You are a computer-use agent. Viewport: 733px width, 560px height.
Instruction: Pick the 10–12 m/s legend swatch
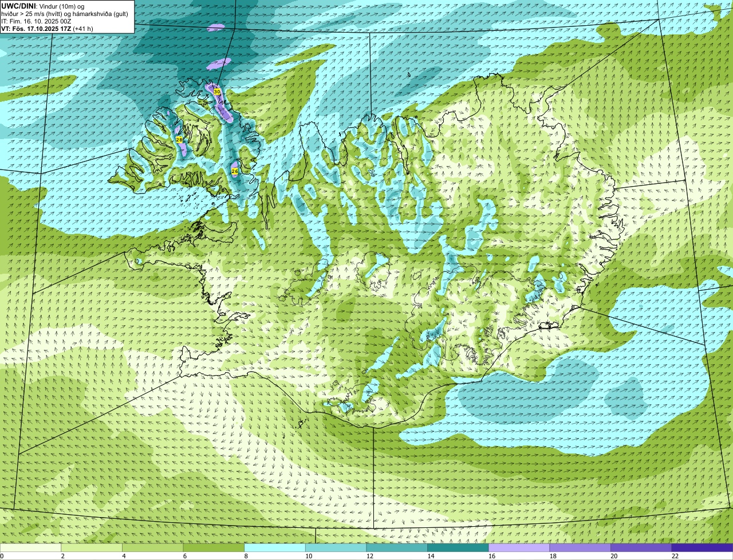tap(336, 547)
